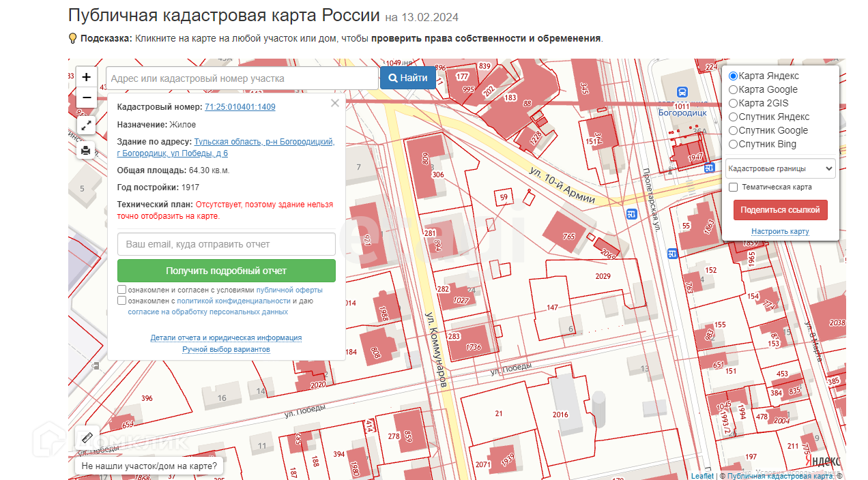Click Поделиться ссылкой button
The height and width of the screenshot is (480, 868).
click(x=781, y=210)
